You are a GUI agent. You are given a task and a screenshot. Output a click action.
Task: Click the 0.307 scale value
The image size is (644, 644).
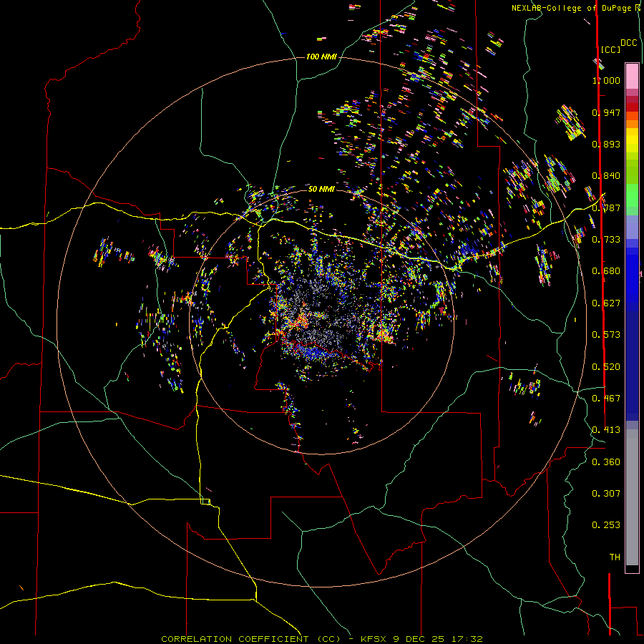tap(606, 494)
